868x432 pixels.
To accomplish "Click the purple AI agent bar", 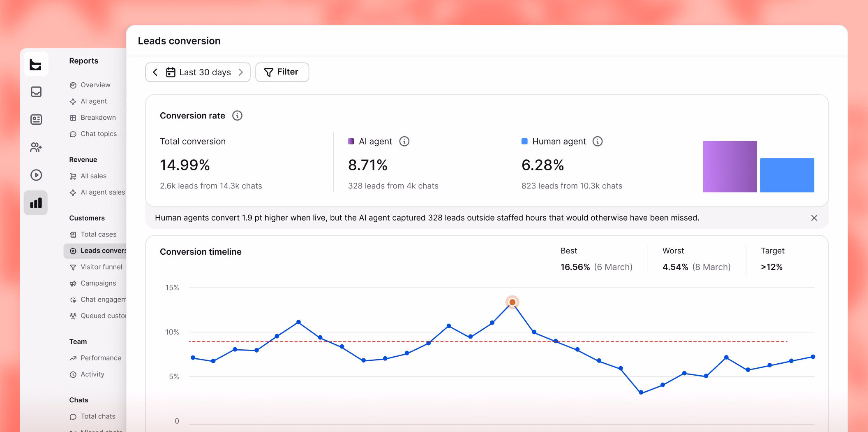I will pos(730,167).
